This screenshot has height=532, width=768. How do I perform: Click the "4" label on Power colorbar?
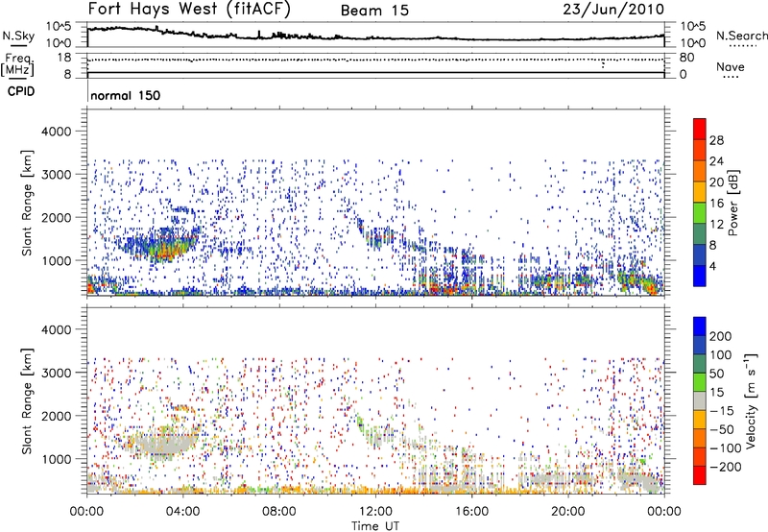tap(713, 267)
